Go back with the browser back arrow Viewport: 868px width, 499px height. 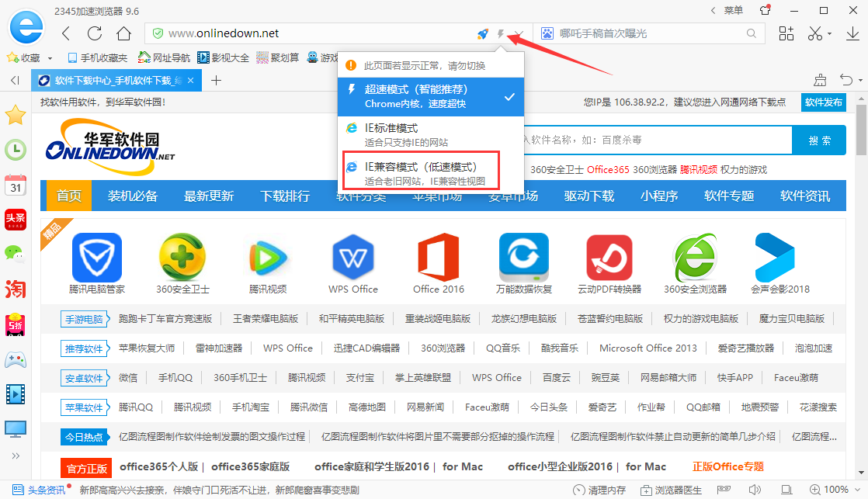click(66, 33)
